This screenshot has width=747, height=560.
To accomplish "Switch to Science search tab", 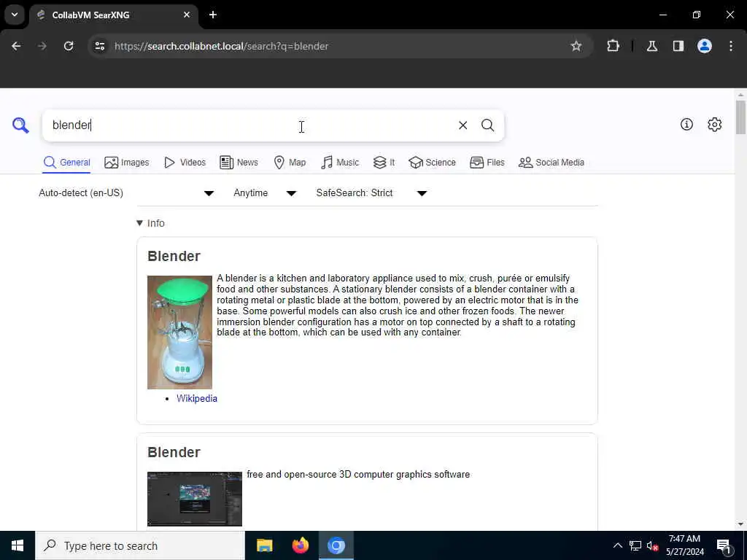I will [432, 163].
